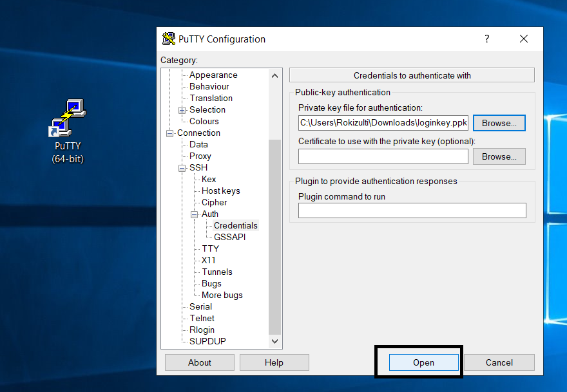Select the Auth category
Viewport: 567px width, 392px height.
(x=210, y=214)
